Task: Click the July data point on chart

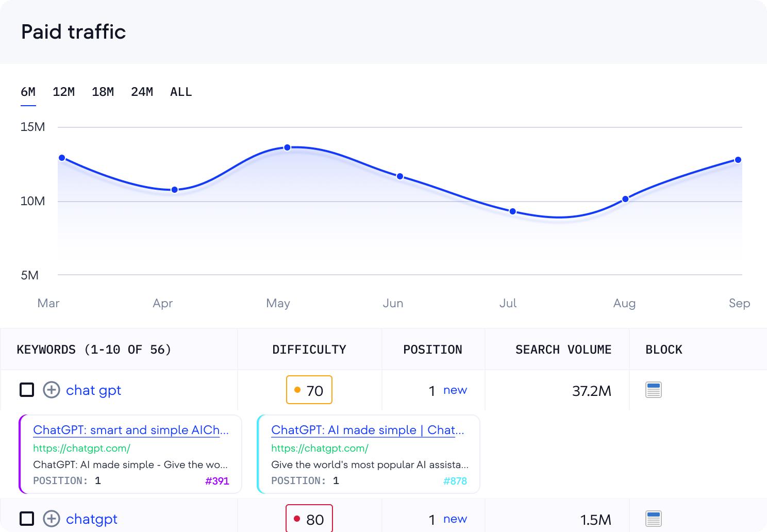Action: pos(512,211)
